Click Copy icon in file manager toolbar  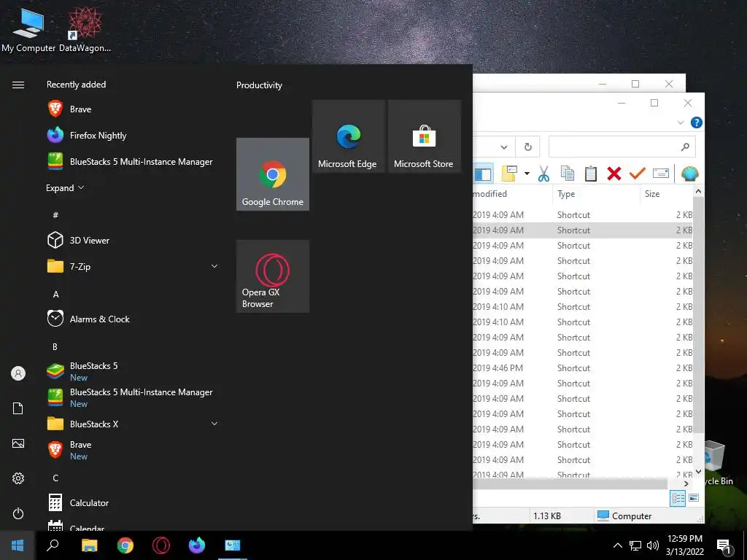tap(567, 174)
